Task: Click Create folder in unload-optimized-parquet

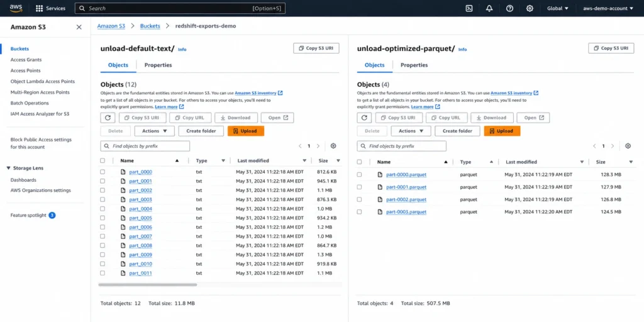Action: click(458, 131)
